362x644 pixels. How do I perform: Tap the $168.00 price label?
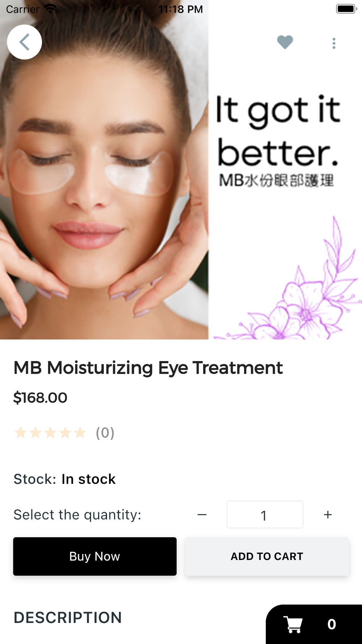(x=40, y=398)
